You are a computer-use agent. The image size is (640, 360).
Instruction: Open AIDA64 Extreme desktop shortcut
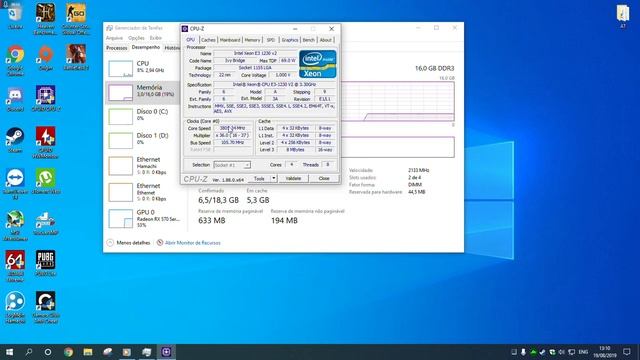15,266
